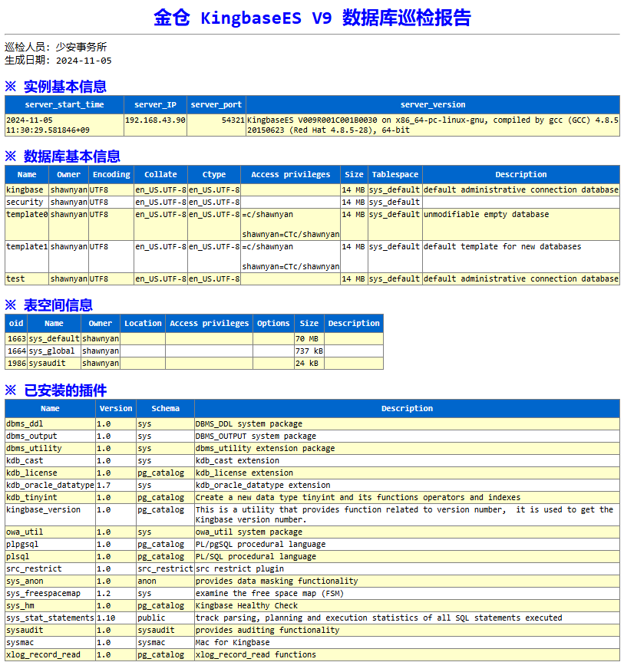Screen dimensions: 624x672
Task: Click 'default template for new databases' description
Action: 502,247
